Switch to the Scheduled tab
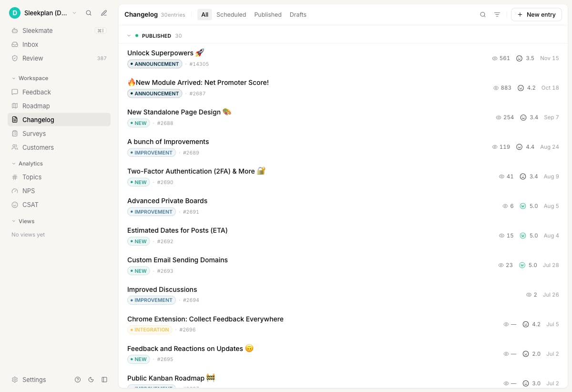 [x=231, y=15]
